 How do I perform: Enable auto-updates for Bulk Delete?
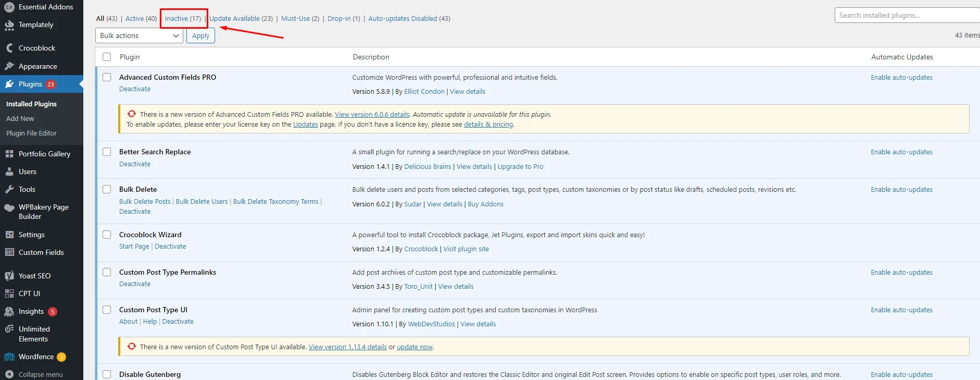coord(901,189)
